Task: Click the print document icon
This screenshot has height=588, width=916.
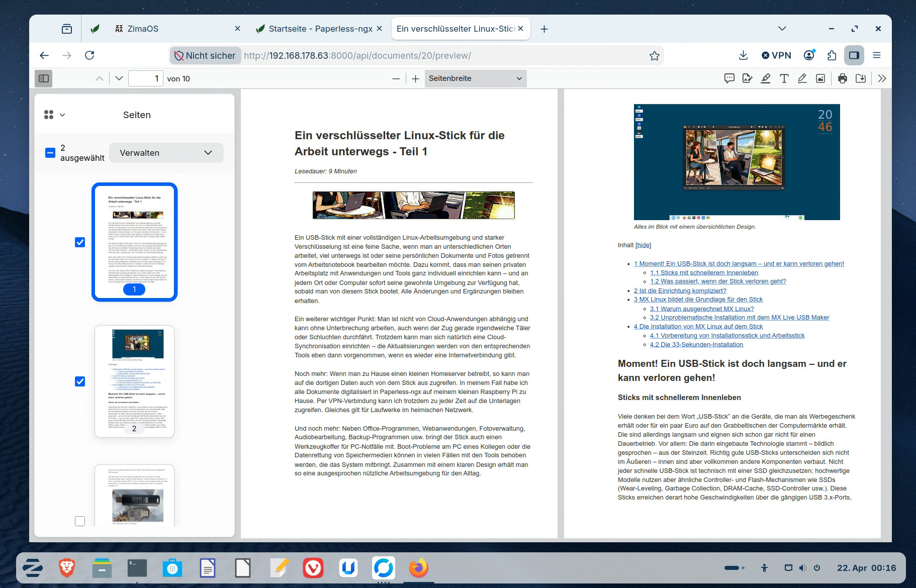Action: tap(843, 78)
